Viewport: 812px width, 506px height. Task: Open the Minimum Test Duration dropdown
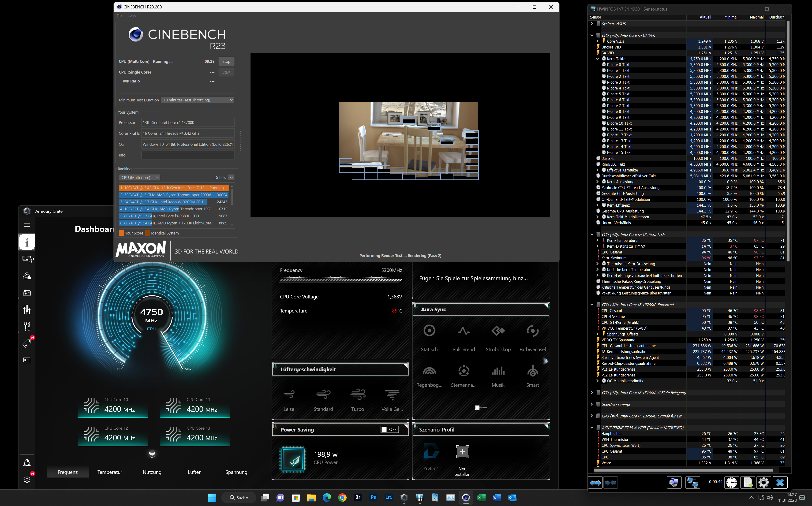pos(198,100)
